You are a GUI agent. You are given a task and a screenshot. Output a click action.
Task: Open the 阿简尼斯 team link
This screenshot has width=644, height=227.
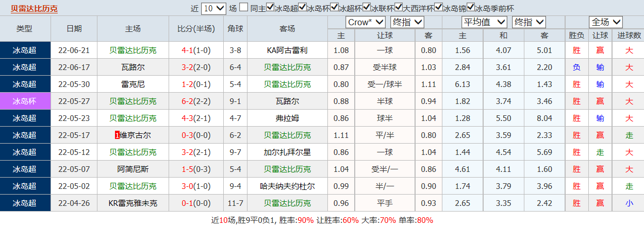[x=133, y=169]
